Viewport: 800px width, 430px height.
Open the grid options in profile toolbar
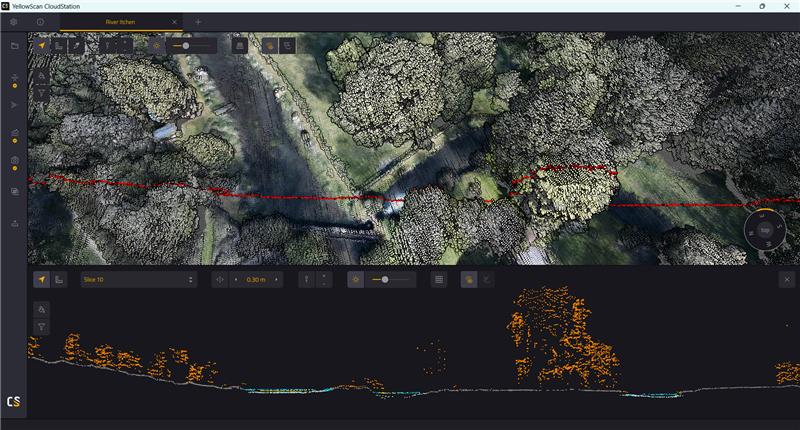point(438,280)
